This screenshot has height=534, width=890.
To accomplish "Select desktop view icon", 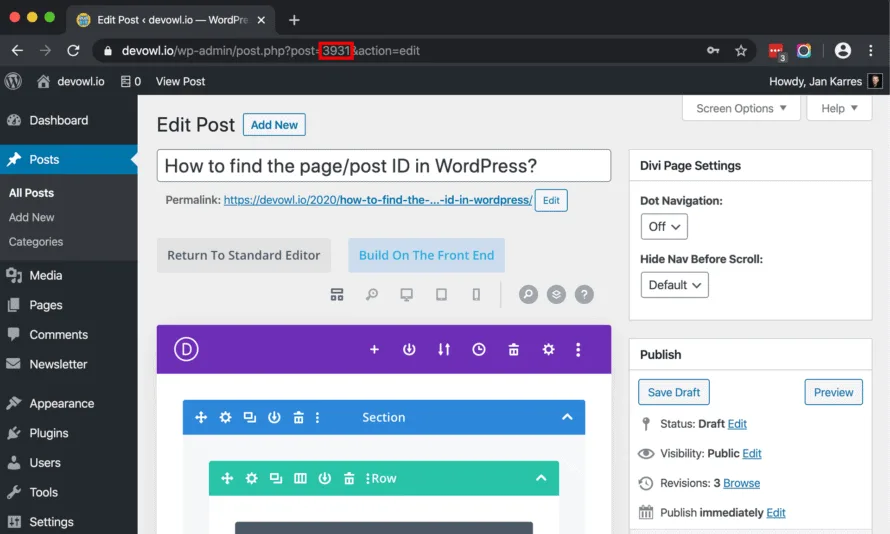I will (406, 295).
